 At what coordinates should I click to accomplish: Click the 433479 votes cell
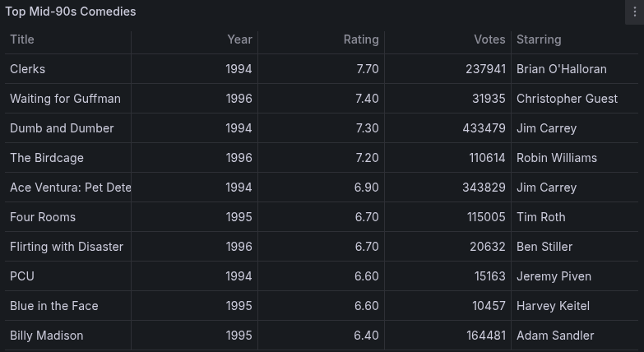[447, 128]
